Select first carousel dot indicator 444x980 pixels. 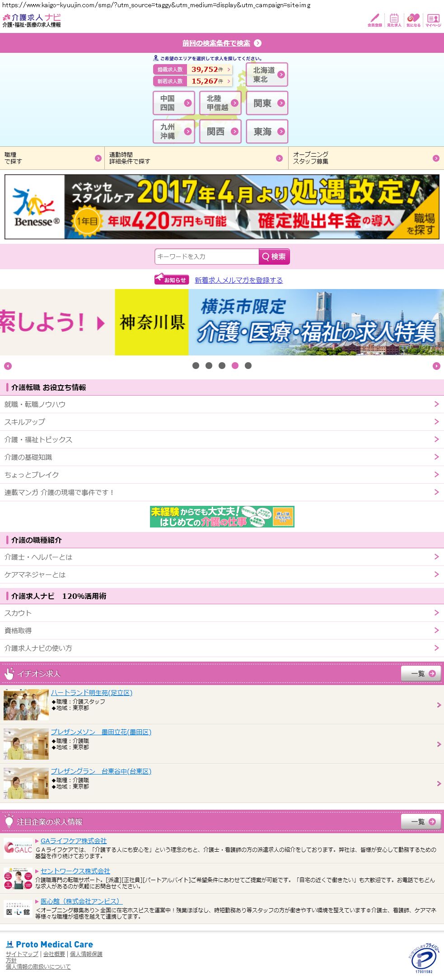196,366
